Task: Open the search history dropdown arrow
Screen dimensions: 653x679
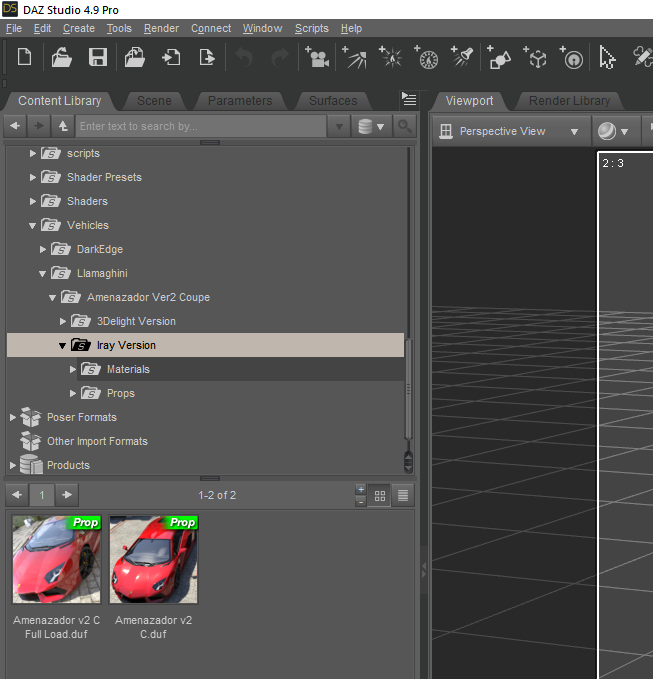Action: pyautogui.click(x=339, y=126)
